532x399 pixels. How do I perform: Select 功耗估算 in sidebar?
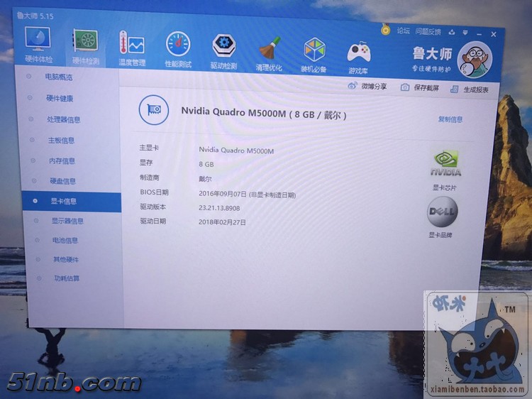pos(67,278)
